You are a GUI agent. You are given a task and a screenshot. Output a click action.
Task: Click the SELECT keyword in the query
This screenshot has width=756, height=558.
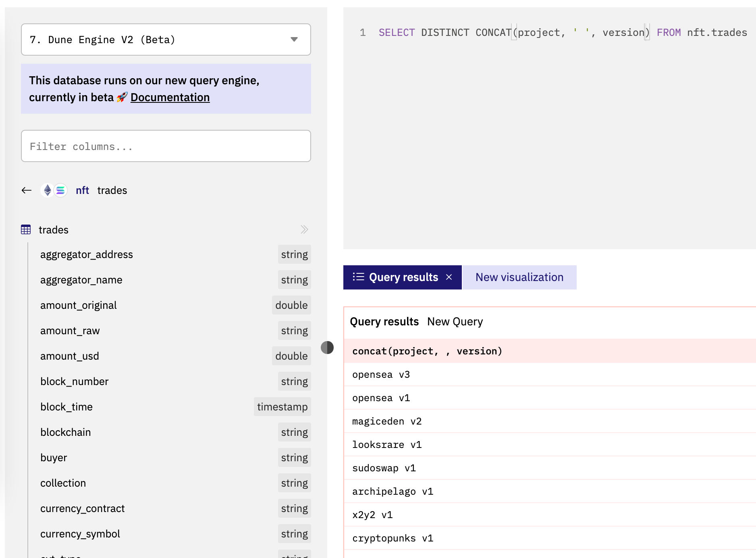(397, 33)
